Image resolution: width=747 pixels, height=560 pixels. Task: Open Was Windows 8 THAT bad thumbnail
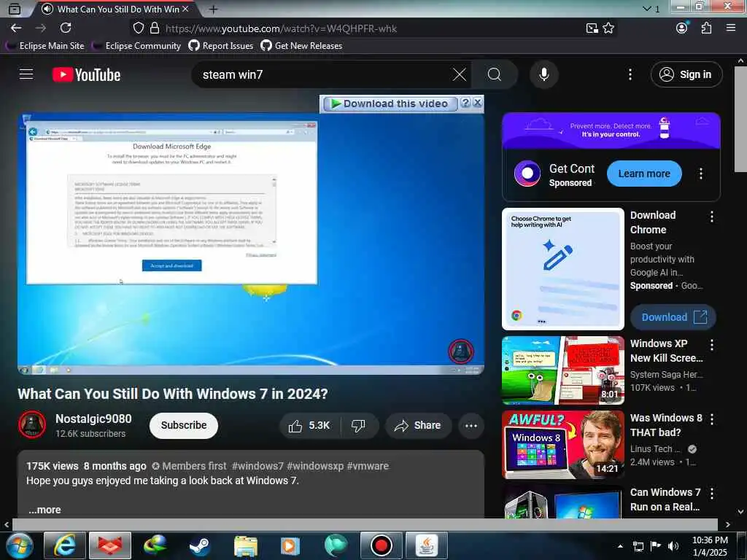562,445
